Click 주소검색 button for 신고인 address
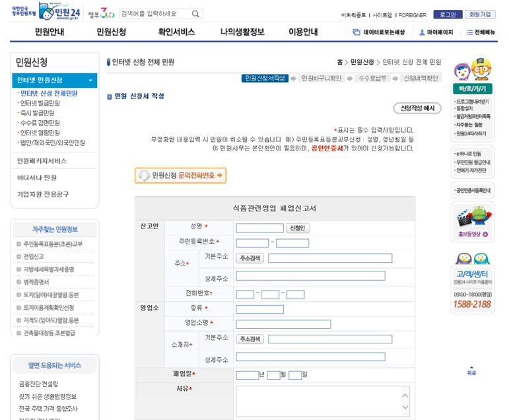This screenshot has width=509, height=420. tap(250, 258)
